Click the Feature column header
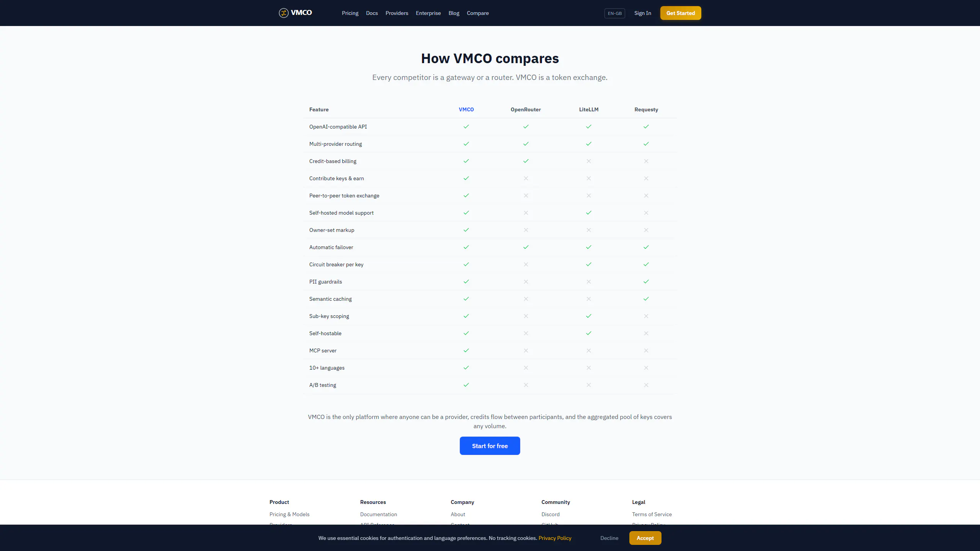 click(x=319, y=109)
